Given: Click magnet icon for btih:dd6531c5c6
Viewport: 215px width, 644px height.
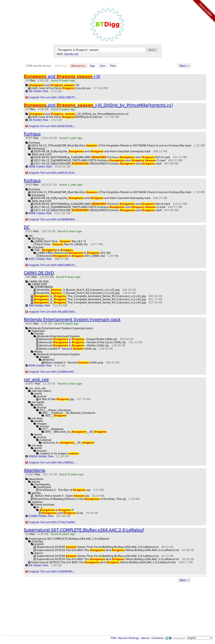Looking at the screenshot, I should (26, 173).
